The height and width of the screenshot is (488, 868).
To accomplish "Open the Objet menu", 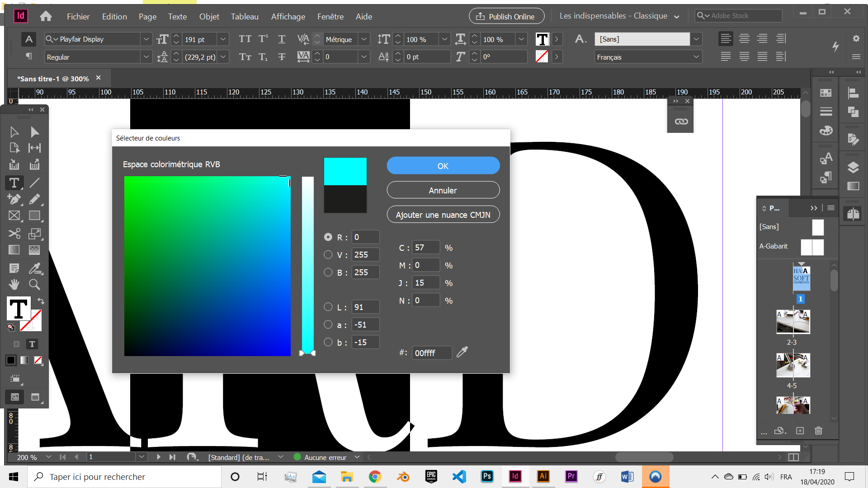I will (209, 16).
